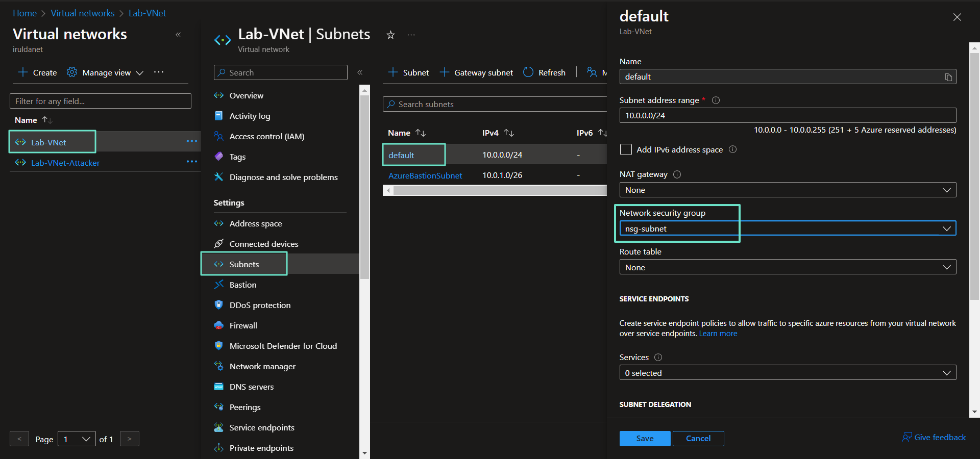Open Private endpoints menu item

[261, 448]
